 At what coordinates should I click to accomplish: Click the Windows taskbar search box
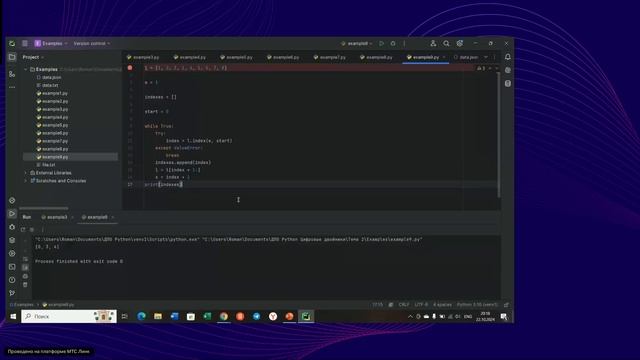point(69,316)
